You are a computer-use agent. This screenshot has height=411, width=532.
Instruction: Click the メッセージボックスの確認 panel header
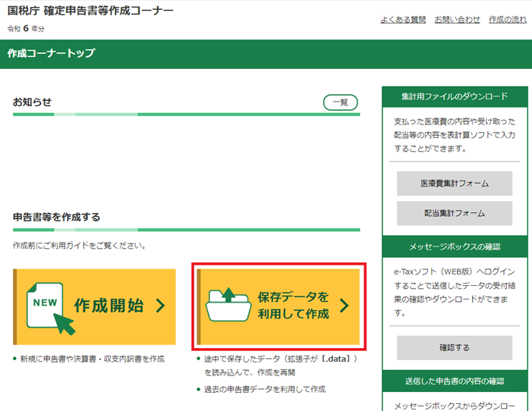tap(455, 246)
